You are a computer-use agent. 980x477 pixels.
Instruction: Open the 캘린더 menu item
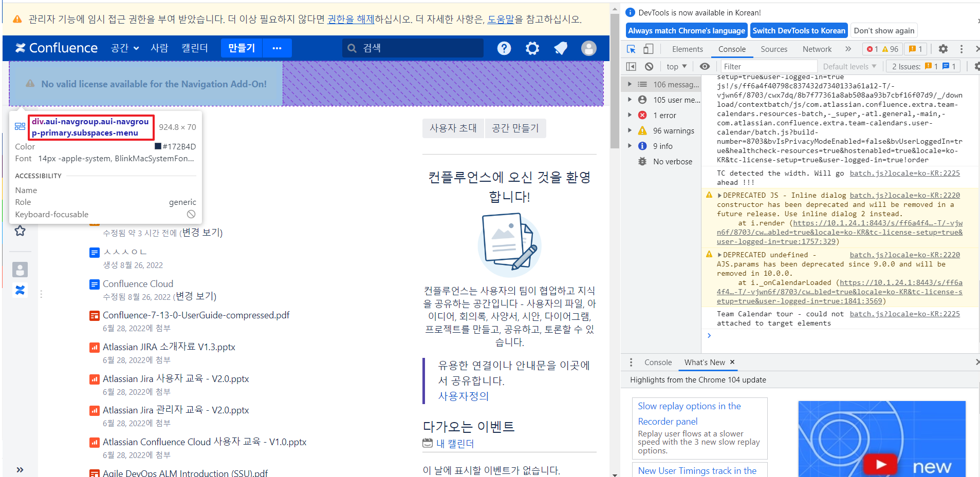(x=195, y=48)
